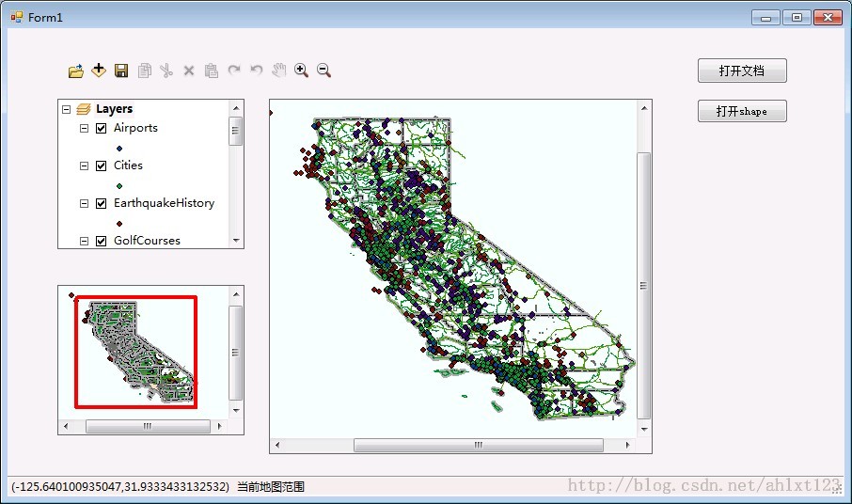Select the GolfCourses layer name

(x=147, y=241)
